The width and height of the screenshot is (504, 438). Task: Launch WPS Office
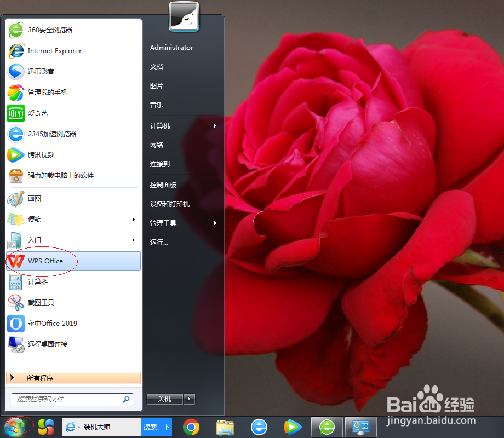tap(73, 261)
